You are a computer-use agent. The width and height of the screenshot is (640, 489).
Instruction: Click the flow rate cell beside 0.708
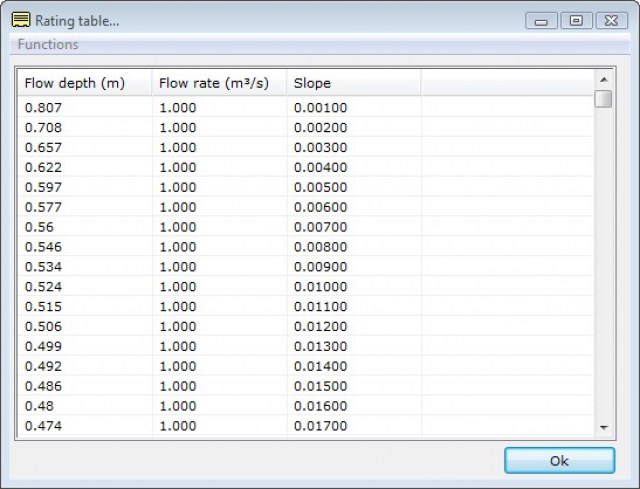178,128
